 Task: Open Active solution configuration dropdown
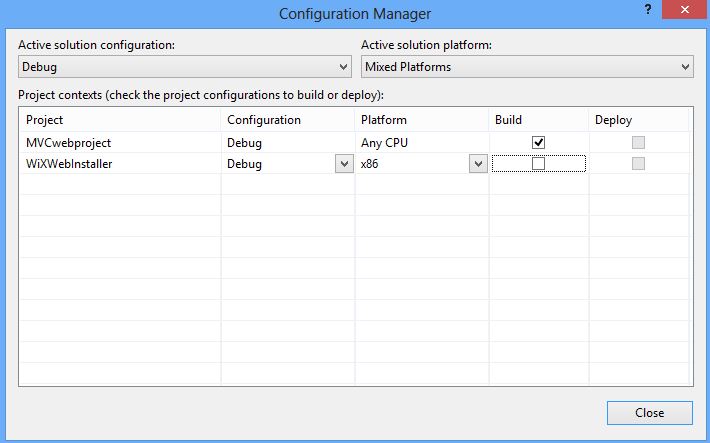pos(185,67)
